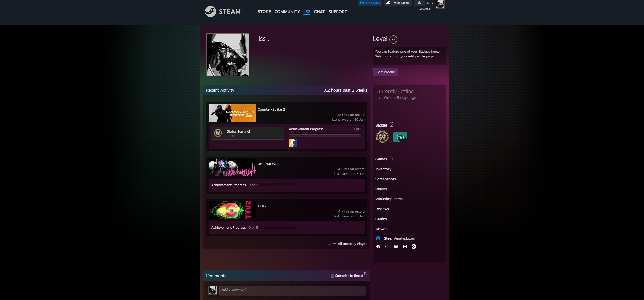Open the 5+ game collector badge
The width and height of the screenshot is (644, 300).
[400, 137]
